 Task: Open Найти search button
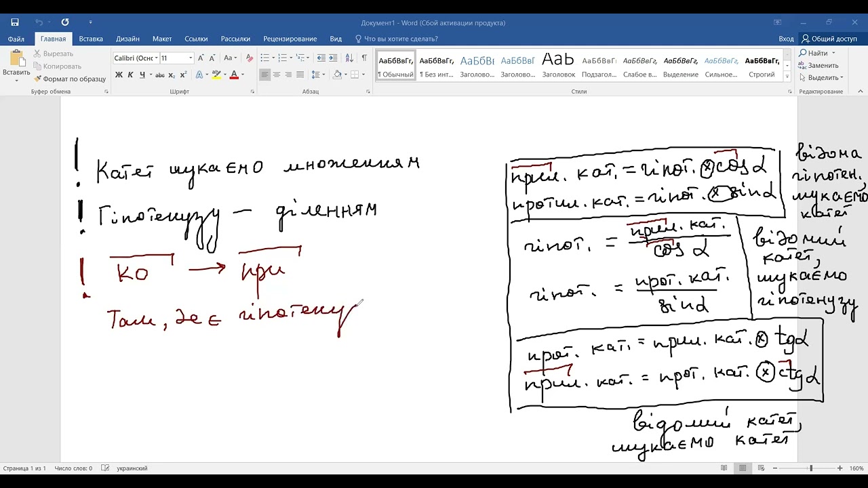tap(817, 53)
